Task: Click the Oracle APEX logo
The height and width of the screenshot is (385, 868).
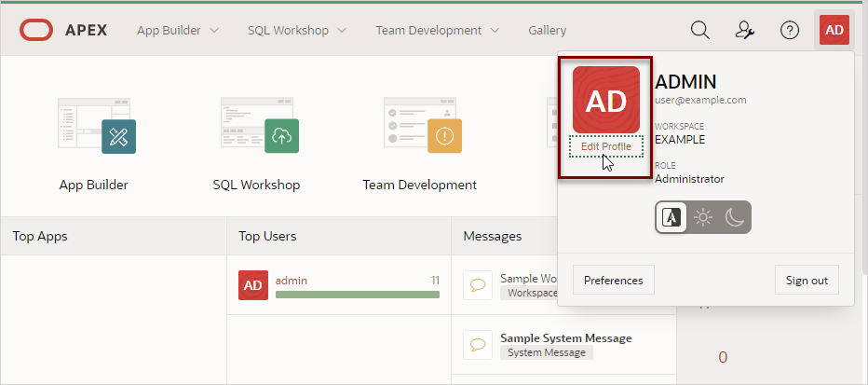Action: pyautogui.click(x=63, y=30)
